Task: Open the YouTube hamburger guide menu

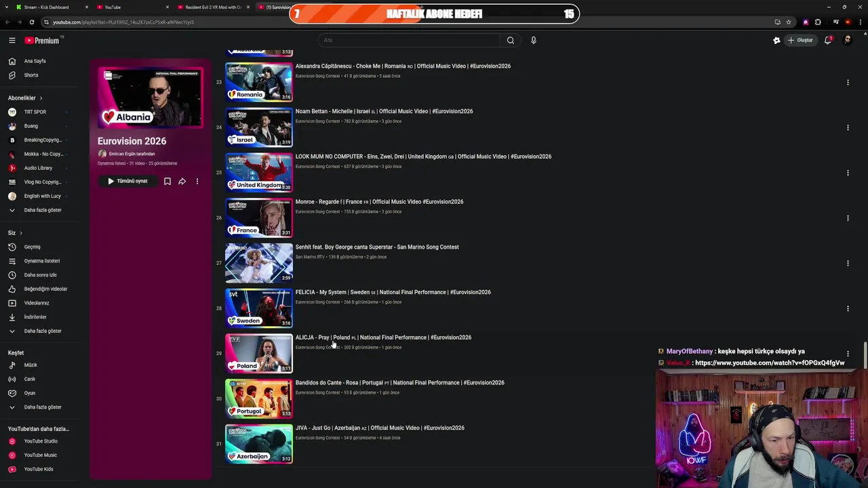Action: (12, 41)
